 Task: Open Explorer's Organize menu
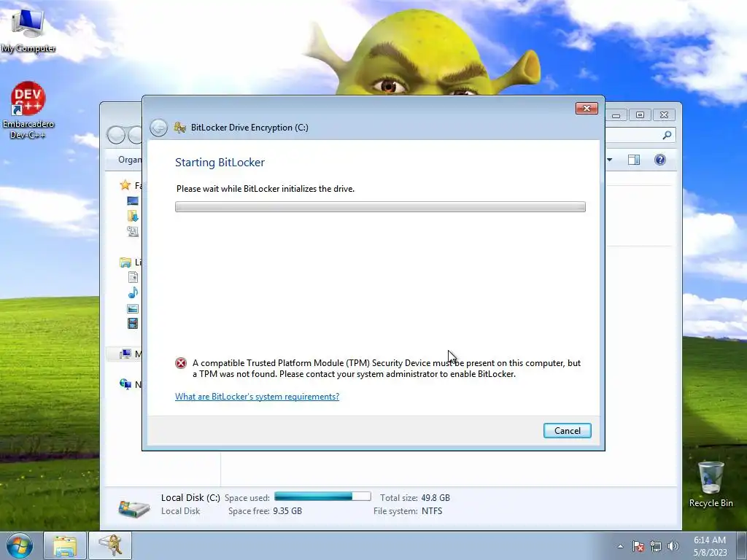(x=130, y=160)
